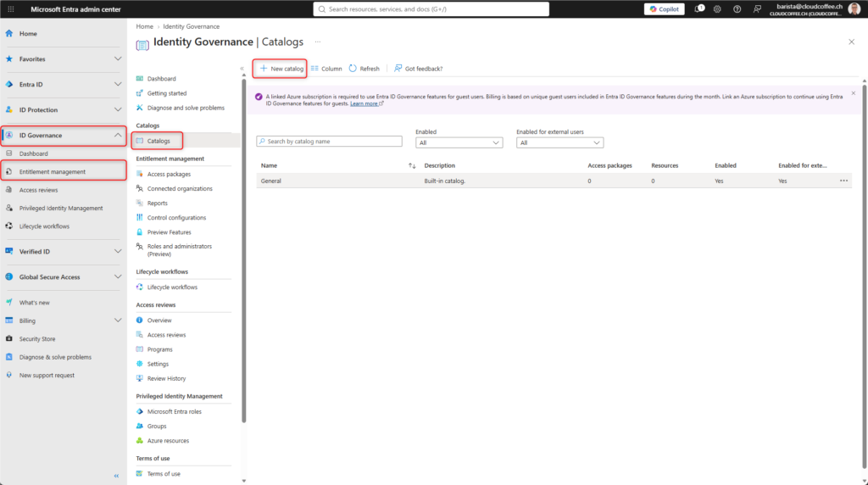Open notifications bell icon

tap(699, 8)
